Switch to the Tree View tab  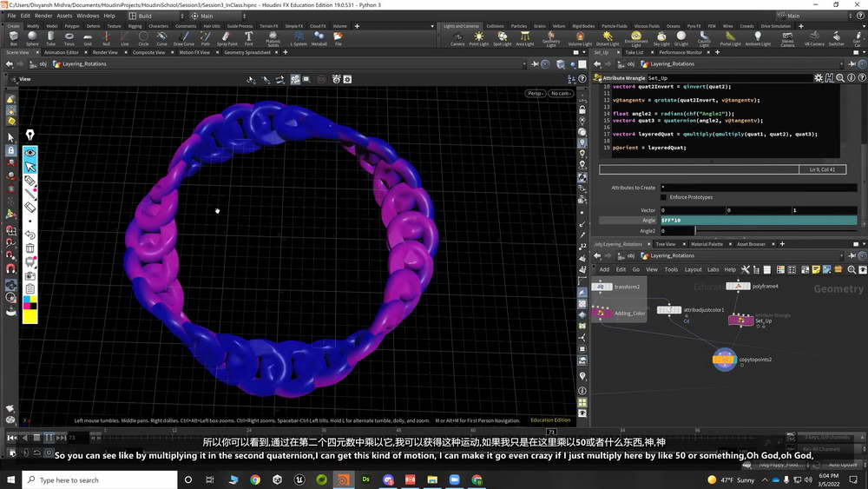pos(667,244)
